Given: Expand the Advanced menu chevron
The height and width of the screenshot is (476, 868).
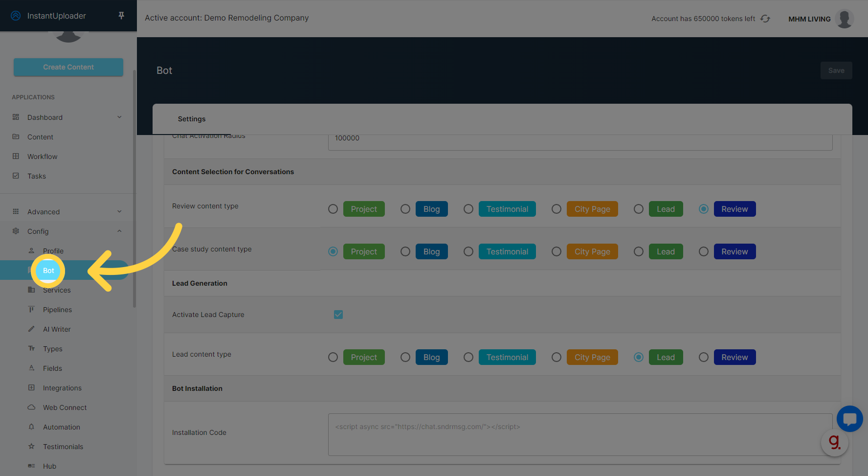Looking at the screenshot, I should (x=119, y=211).
